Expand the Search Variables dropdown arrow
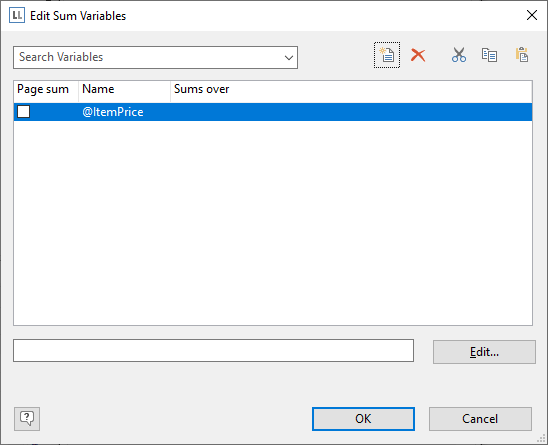548x445 pixels. pos(289,57)
